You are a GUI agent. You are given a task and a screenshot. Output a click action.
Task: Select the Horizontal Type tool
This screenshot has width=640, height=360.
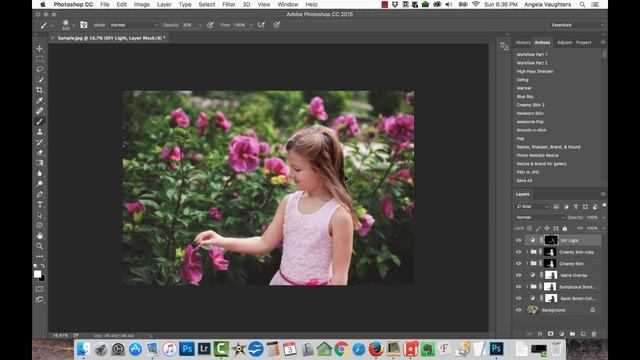tap(40, 204)
